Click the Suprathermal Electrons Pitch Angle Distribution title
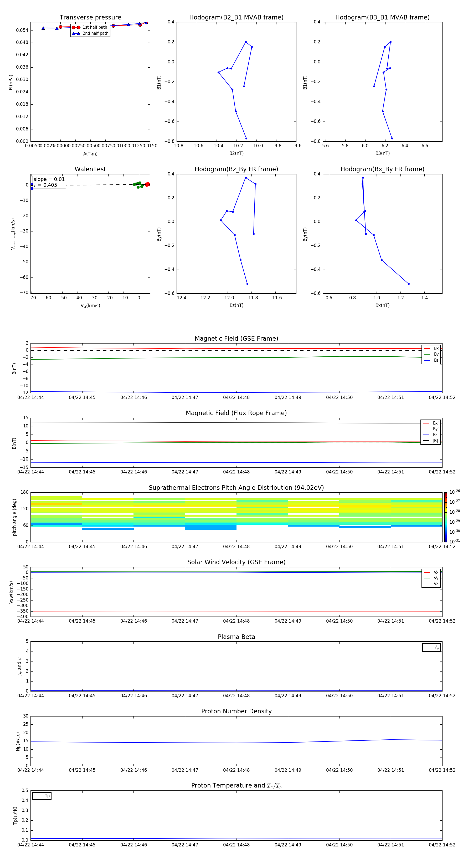The height and width of the screenshot is (868, 473). pos(236,488)
